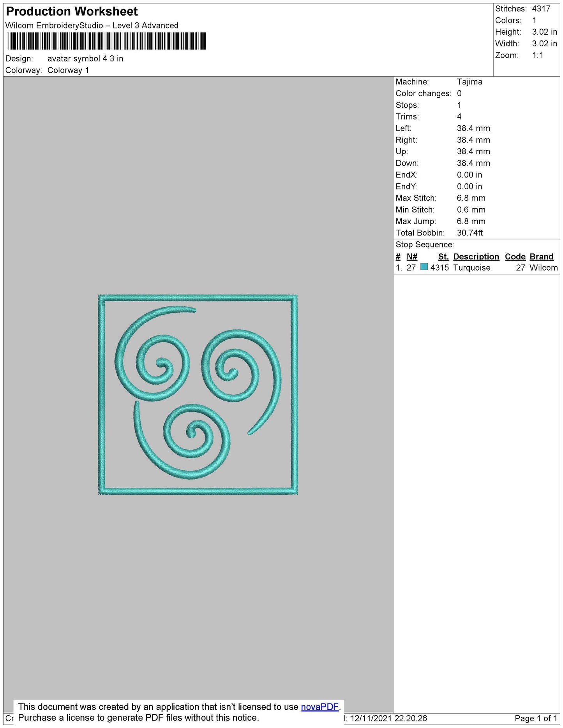This screenshot has height=728, width=563.
Task: Click the EndY value 0.00 in
Action: pos(469,187)
